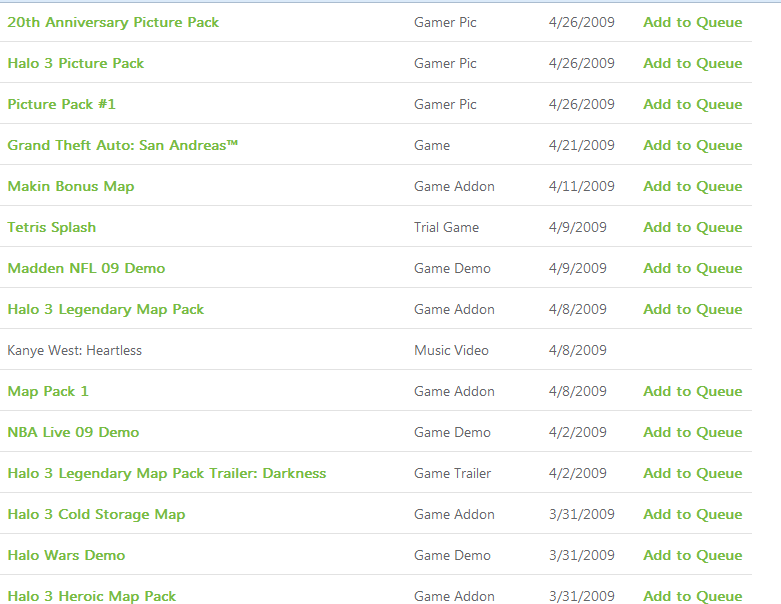Add Halo Wars Demo to queue
This screenshot has height=604, width=781.
(693, 555)
